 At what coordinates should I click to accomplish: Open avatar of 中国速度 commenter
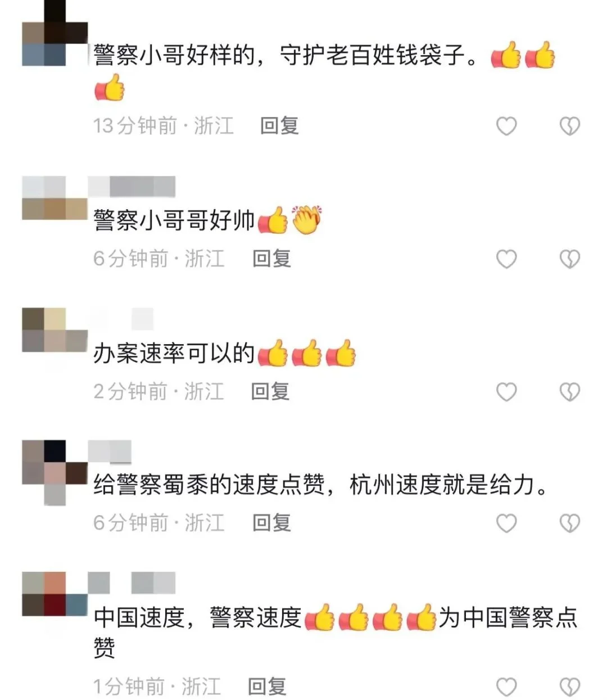tap(55, 594)
